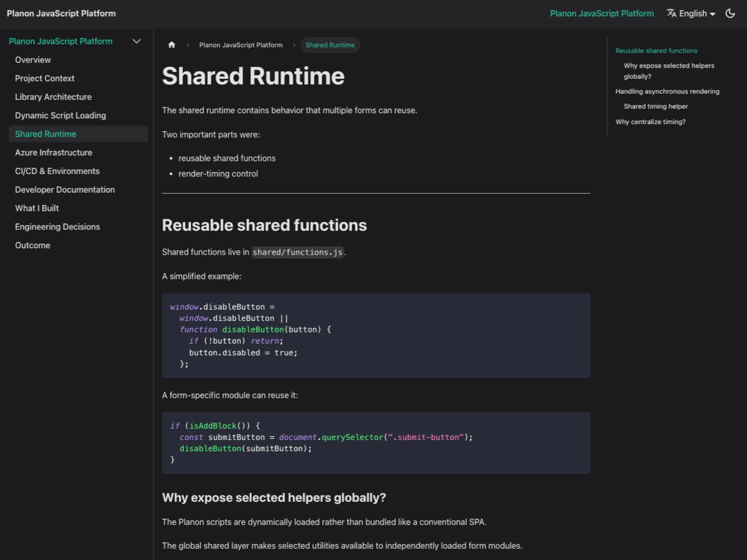Collapse Planon JavaScript Platform sidebar chevron
This screenshot has width=747, height=560.
[x=136, y=41]
